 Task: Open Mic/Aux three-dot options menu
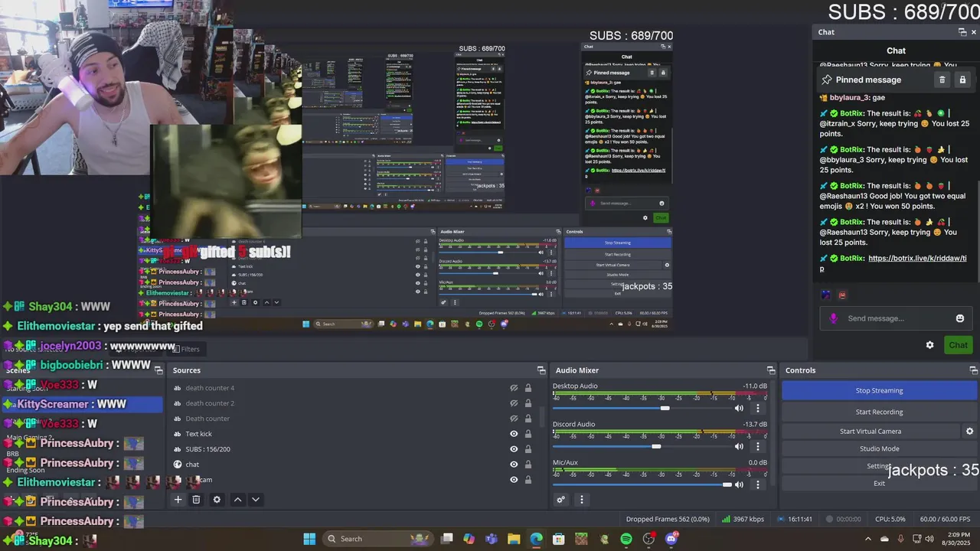pos(758,484)
